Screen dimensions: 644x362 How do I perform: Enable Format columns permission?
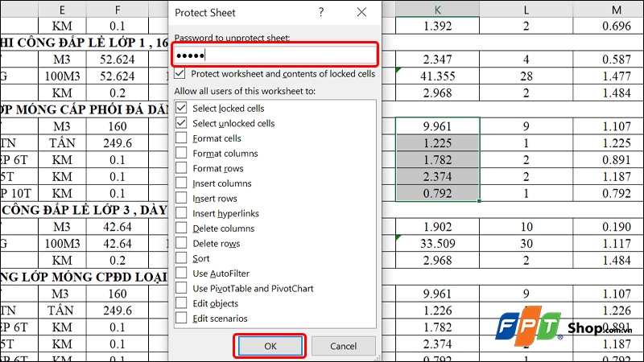(x=181, y=153)
